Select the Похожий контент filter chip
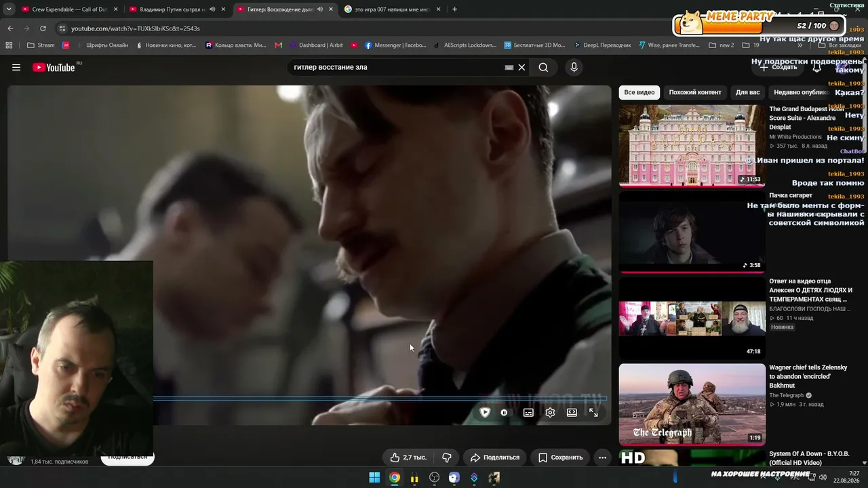 (x=695, y=92)
